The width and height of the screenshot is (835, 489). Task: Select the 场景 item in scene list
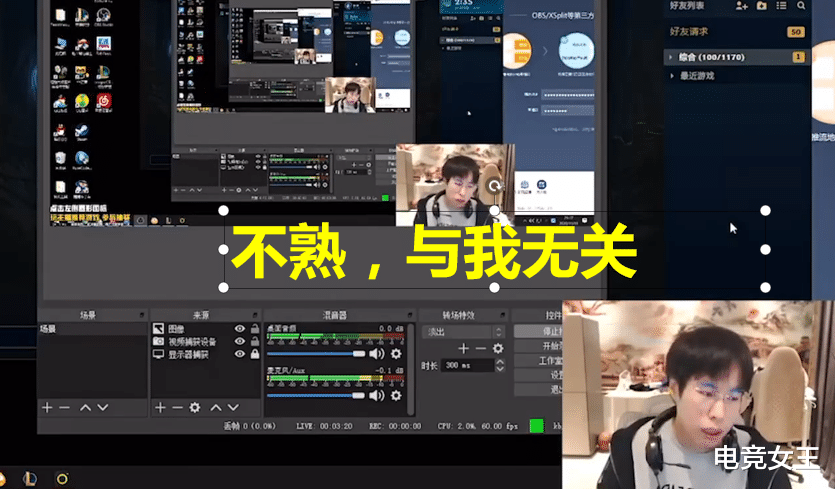[92, 329]
